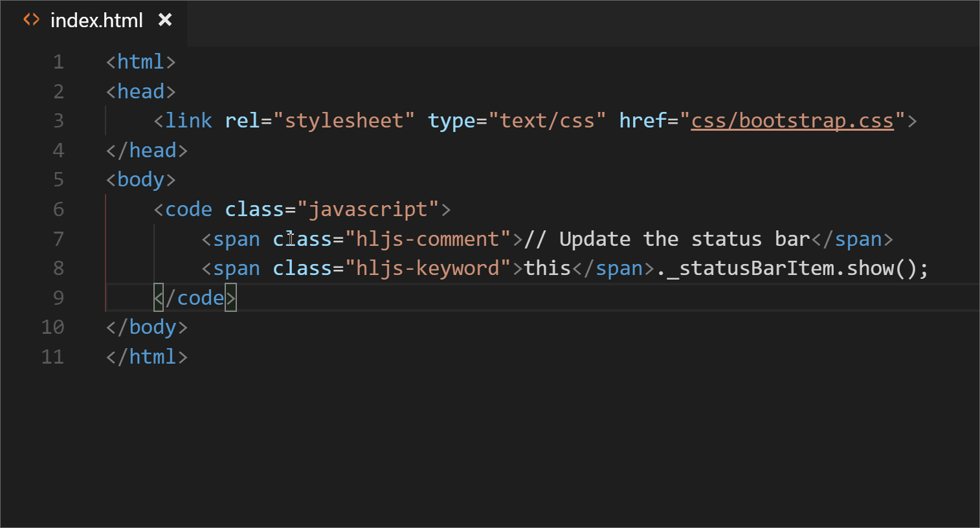
Task: Click line number 11 in the gutter
Action: pos(52,357)
